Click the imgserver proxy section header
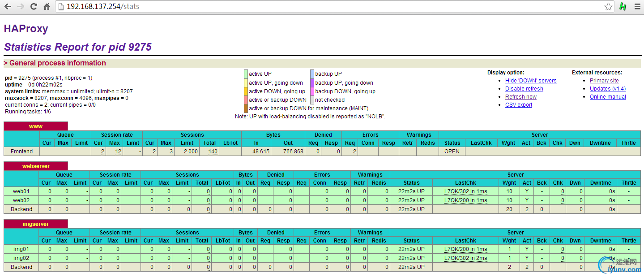This screenshot has height=277, width=644. pos(36,224)
